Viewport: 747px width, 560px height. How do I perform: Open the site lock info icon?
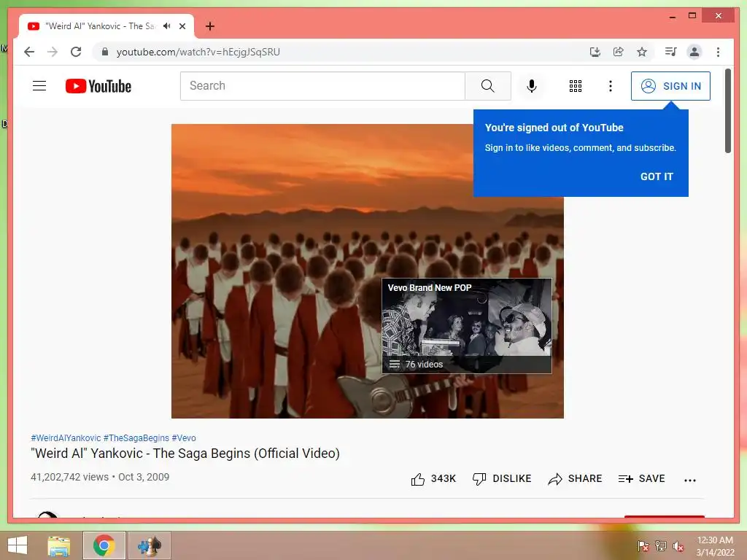pyautogui.click(x=105, y=52)
